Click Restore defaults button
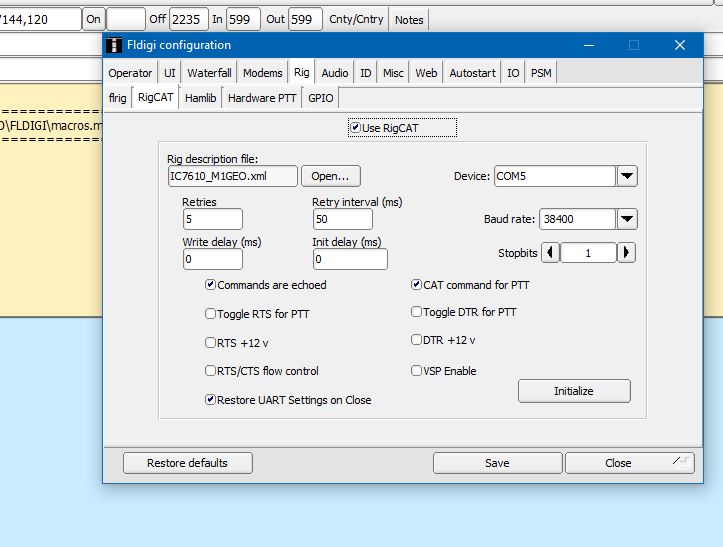723x547 pixels. [x=188, y=463]
